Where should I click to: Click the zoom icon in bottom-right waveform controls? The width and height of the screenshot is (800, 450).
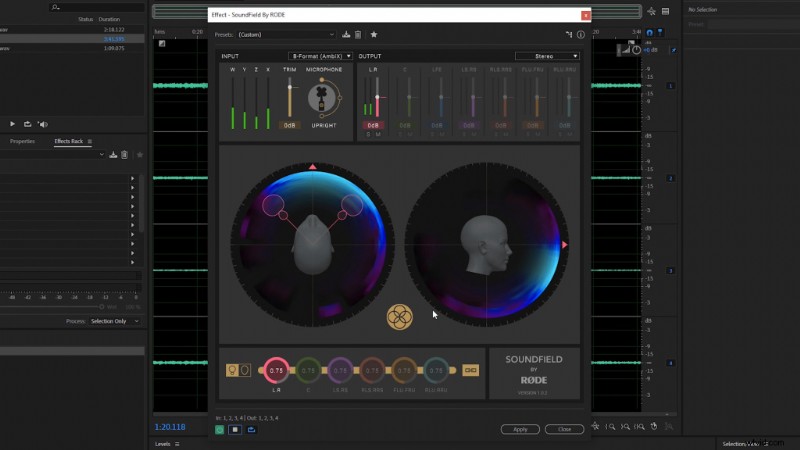coord(610,427)
